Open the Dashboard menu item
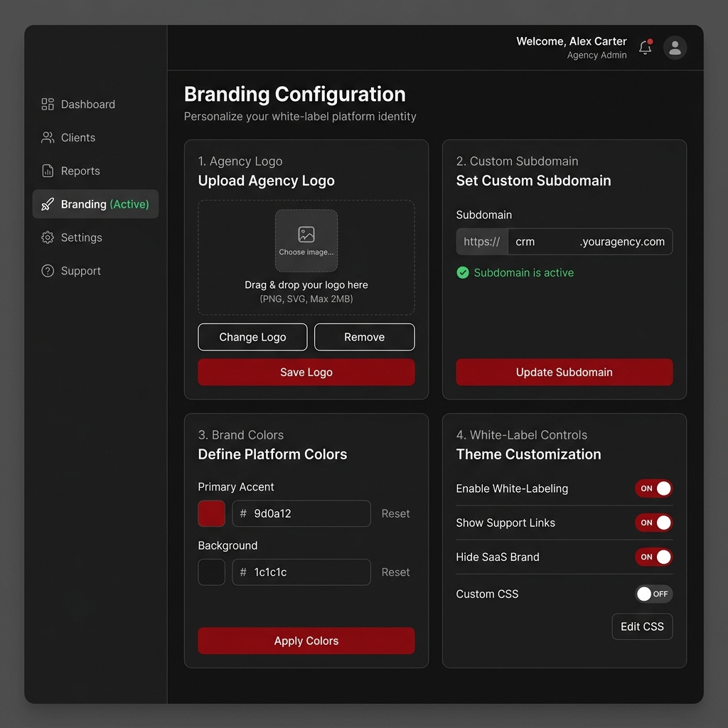Image resolution: width=728 pixels, height=728 pixels. click(95, 104)
